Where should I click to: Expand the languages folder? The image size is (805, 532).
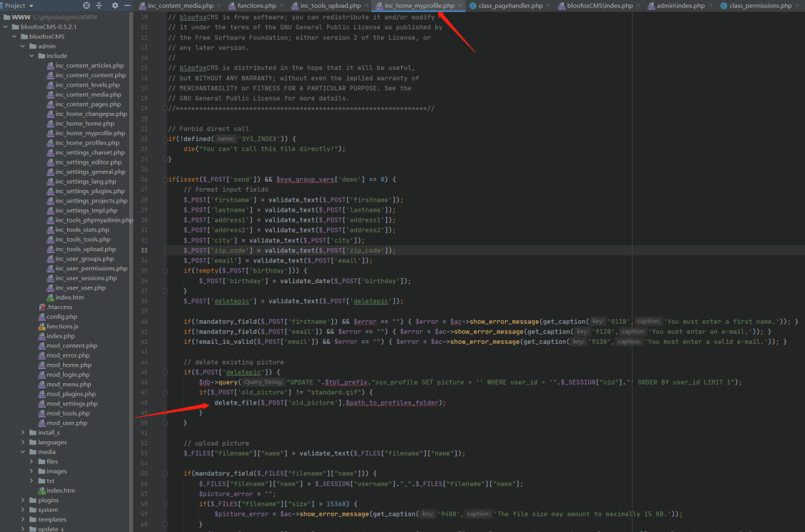tap(23, 442)
